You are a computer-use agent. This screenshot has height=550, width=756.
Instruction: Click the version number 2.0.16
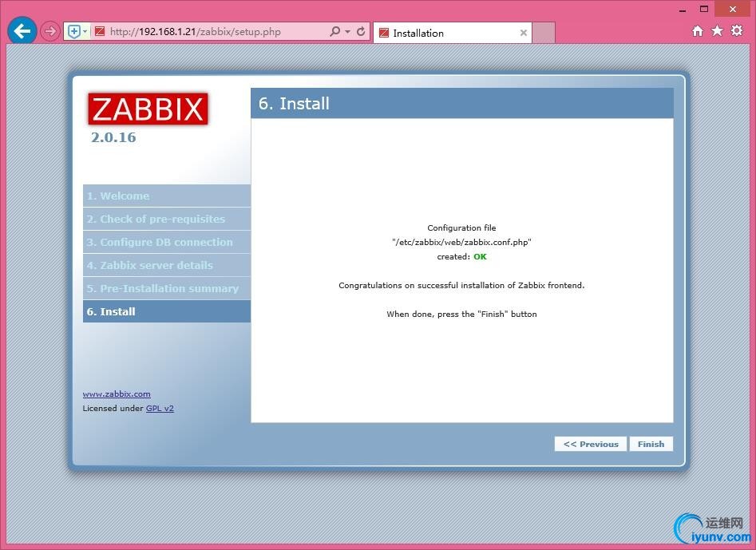click(114, 137)
